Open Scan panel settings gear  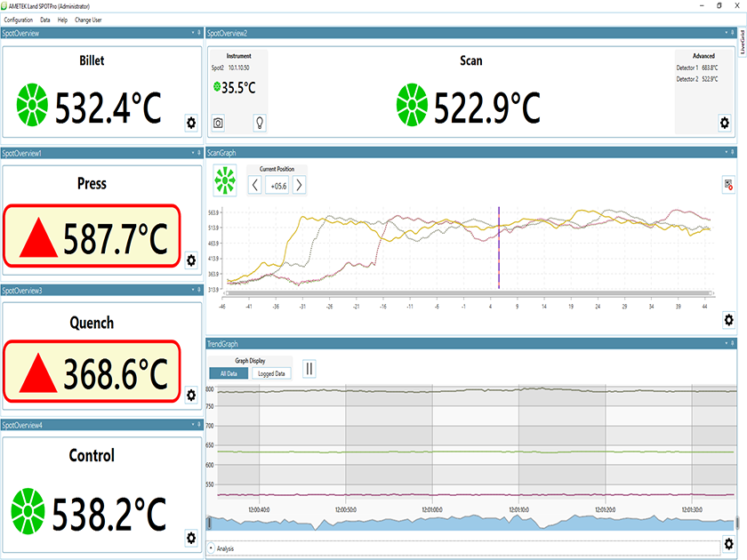[724, 123]
